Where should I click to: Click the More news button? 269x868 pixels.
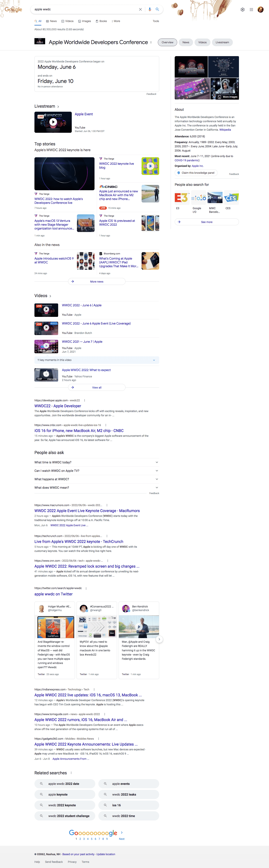97,281
